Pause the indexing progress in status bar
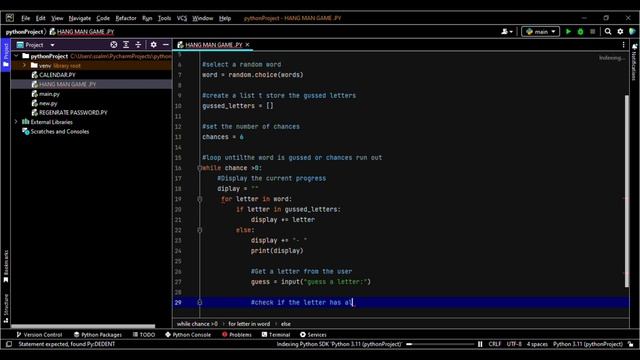 tap(480, 344)
